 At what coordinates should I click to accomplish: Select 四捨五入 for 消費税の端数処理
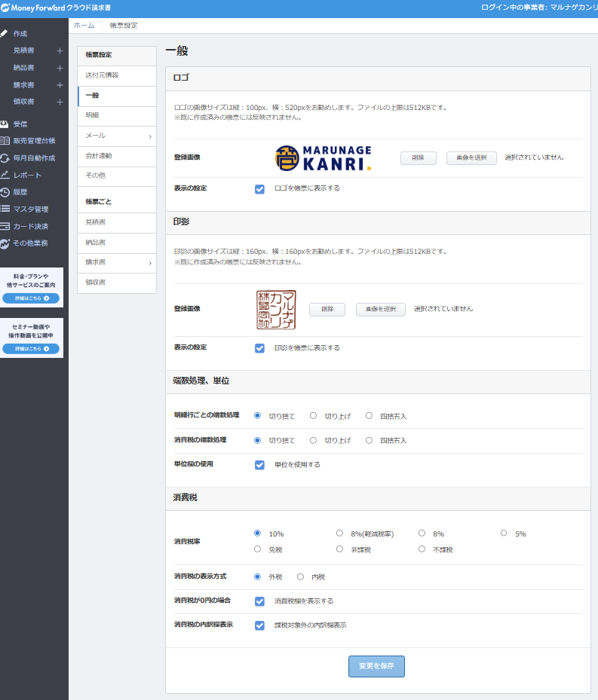pyautogui.click(x=369, y=439)
